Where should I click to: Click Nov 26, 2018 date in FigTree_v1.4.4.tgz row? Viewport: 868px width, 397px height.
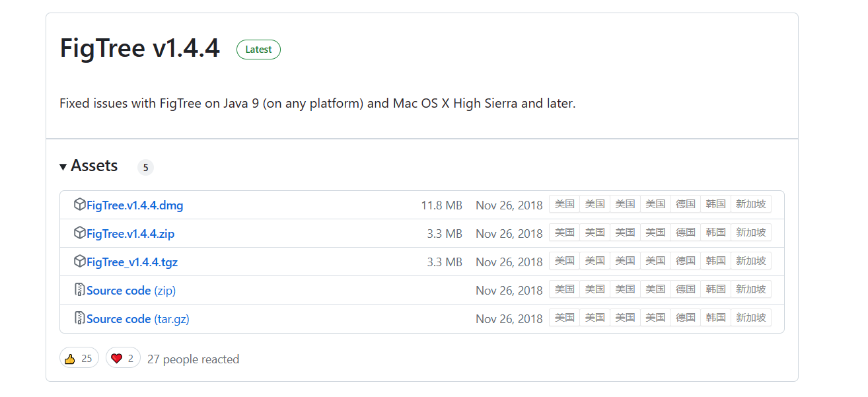509,262
